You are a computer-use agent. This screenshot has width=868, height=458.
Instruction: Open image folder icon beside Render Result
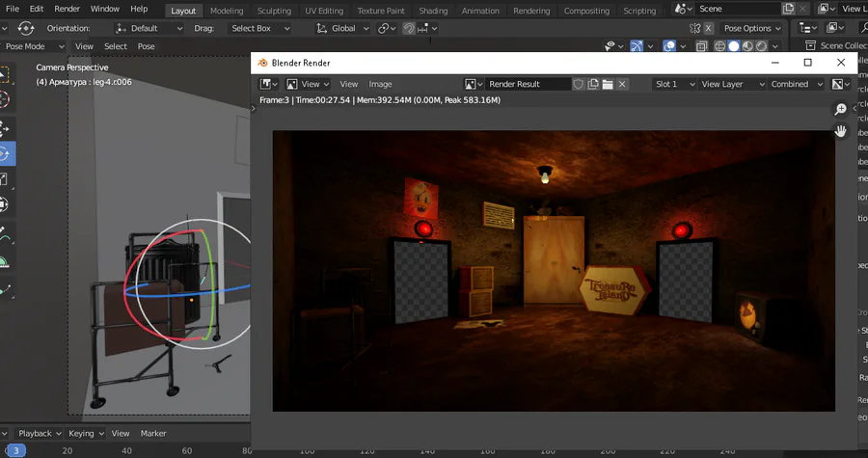608,84
